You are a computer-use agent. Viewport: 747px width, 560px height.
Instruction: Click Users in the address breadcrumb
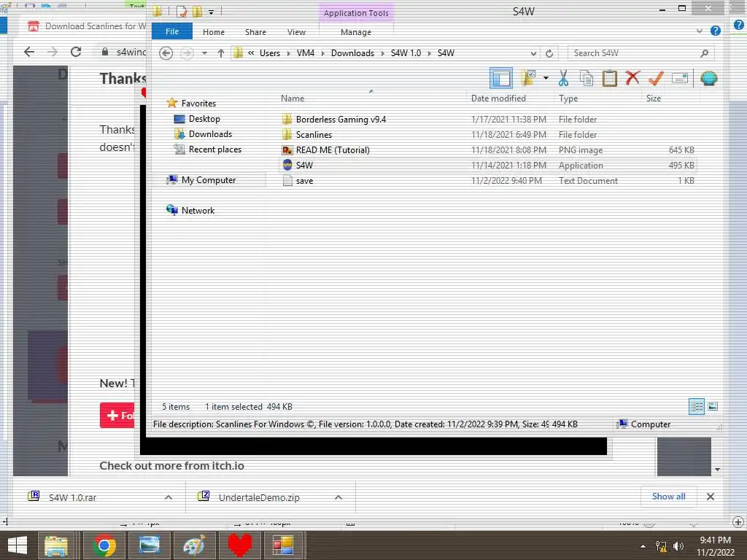click(270, 52)
